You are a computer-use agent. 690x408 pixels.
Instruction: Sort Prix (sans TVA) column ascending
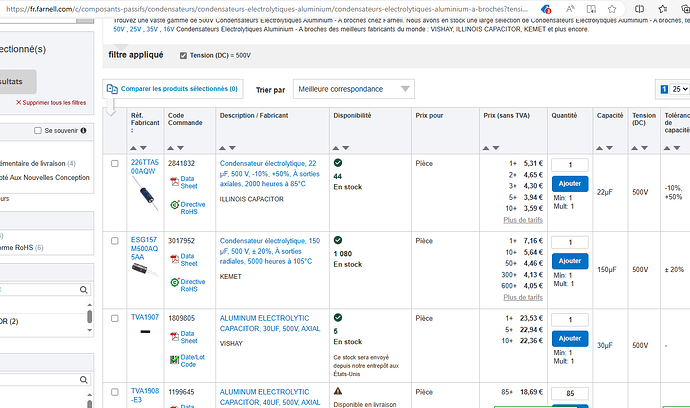(x=486, y=148)
